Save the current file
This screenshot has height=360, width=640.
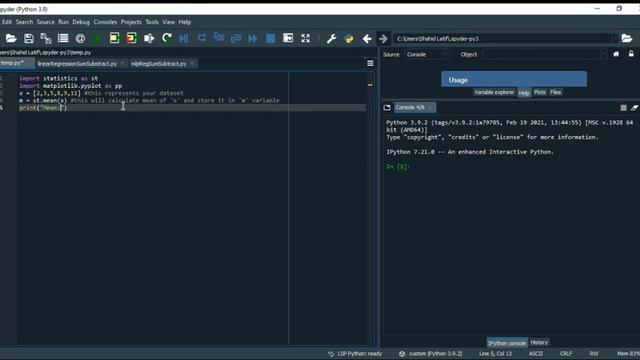click(x=29, y=38)
